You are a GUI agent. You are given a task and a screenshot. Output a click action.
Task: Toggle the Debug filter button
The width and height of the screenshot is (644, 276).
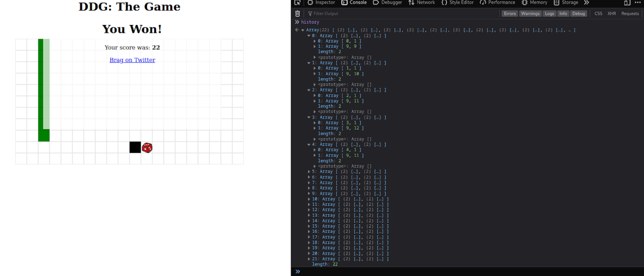click(x=578, y=14)
